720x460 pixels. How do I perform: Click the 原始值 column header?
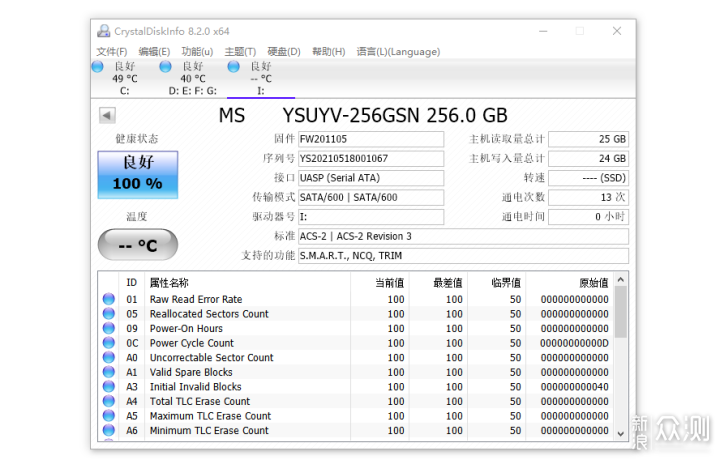pos(569,283)
